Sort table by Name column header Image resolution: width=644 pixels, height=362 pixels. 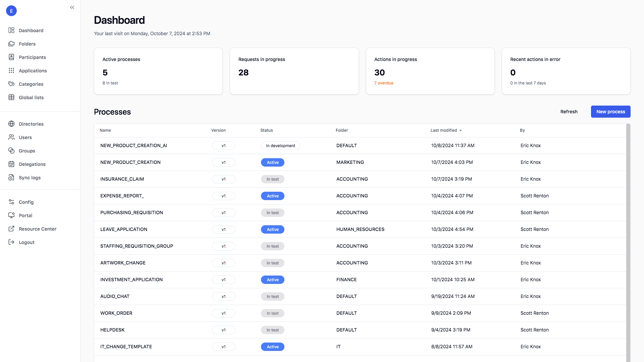[x=105, y=130]
